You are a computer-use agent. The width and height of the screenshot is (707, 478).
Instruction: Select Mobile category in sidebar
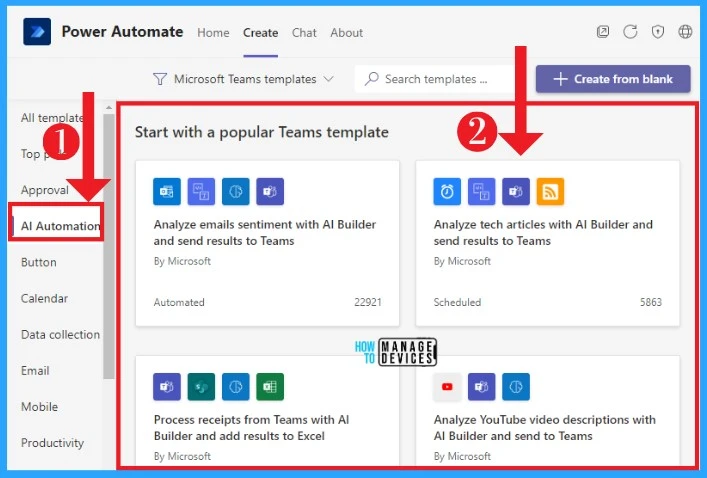pos(40,406)
